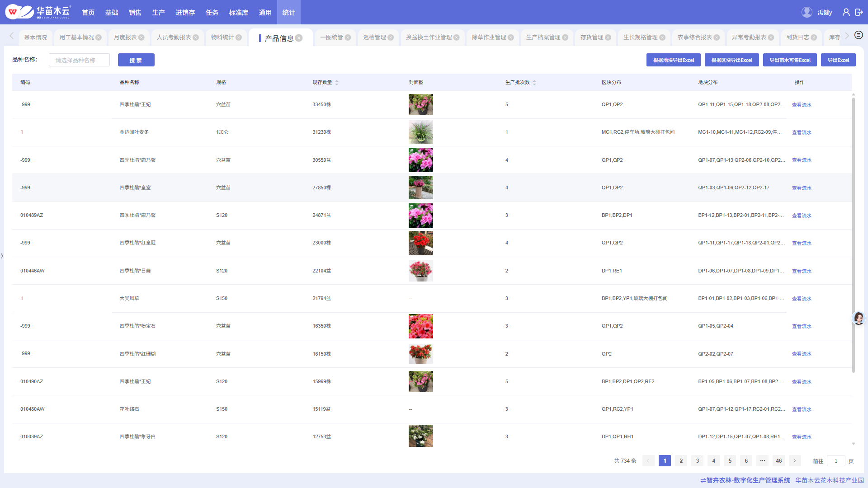Image resolution: width=868 pixels, height=488 pixels.
Task: Click the page jump input field
Action: click(836, 461)
